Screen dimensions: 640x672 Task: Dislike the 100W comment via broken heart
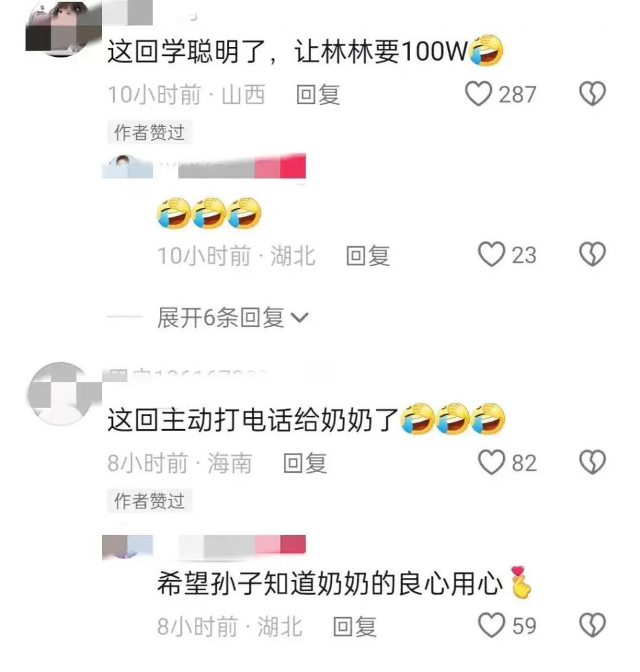point(592,94)
